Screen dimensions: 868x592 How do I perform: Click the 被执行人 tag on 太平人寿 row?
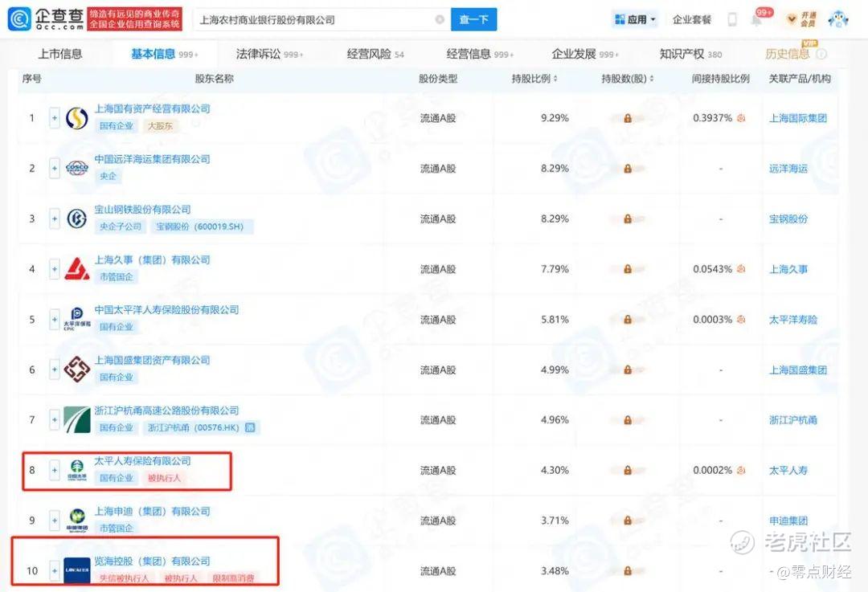point(165,478)
